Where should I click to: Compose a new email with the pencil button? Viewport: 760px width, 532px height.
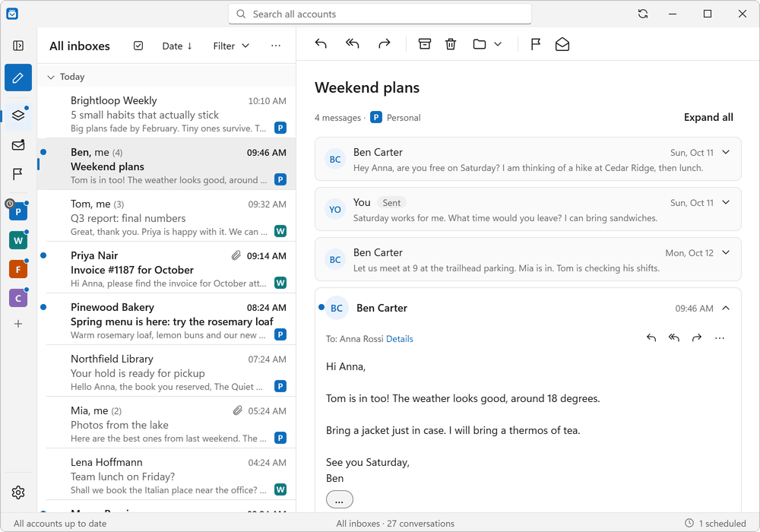pos(18,78)
